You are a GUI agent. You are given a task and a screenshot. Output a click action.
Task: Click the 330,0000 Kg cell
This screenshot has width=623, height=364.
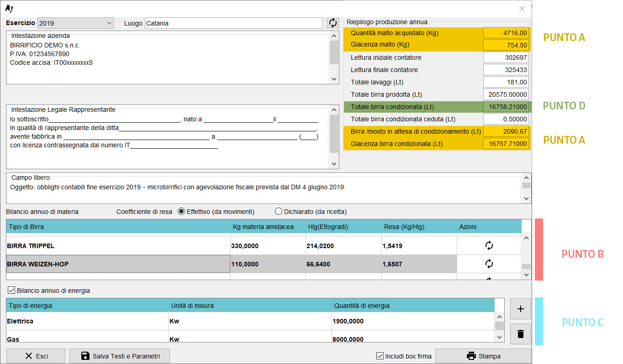pyautogui.click(x=268, y=246)
